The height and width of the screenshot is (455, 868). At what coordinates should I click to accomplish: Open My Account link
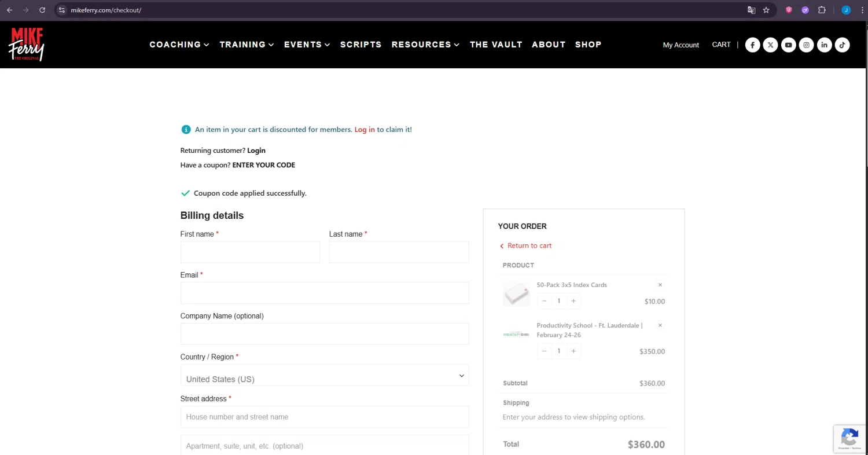pos(681,45)
